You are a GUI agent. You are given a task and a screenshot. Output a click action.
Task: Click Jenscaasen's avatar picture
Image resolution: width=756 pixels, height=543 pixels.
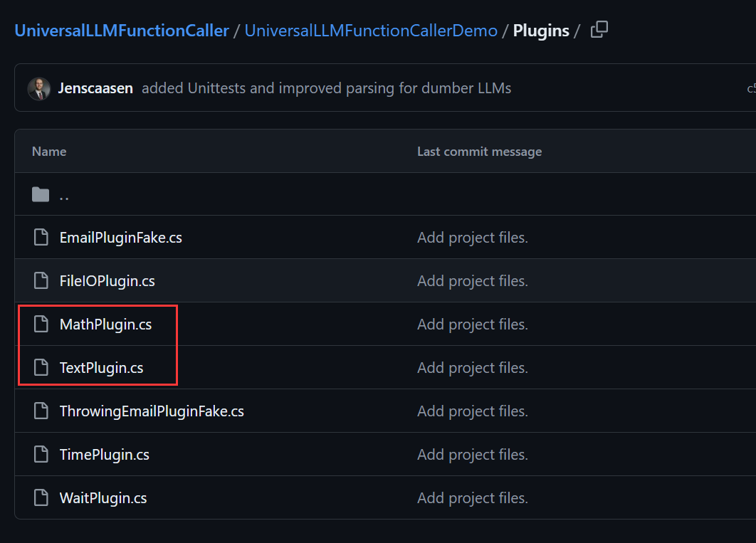click(x=39, y=89)
